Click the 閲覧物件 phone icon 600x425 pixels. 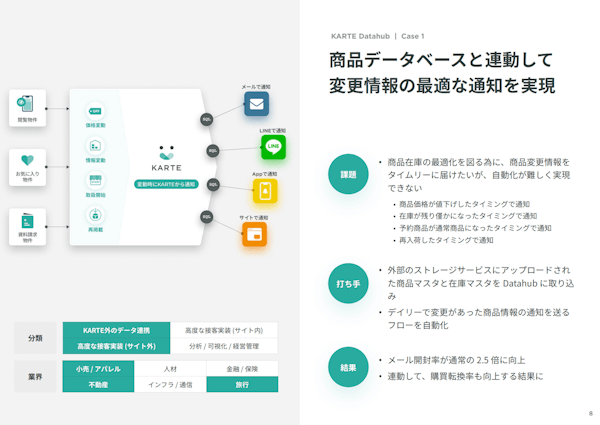point(25,104)
